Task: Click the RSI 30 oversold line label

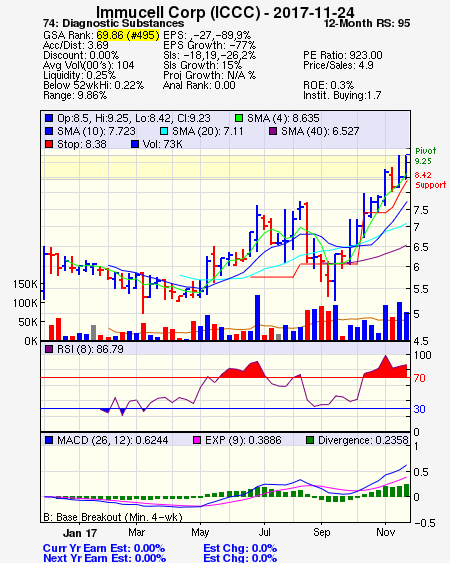Action: click(419, 409)
